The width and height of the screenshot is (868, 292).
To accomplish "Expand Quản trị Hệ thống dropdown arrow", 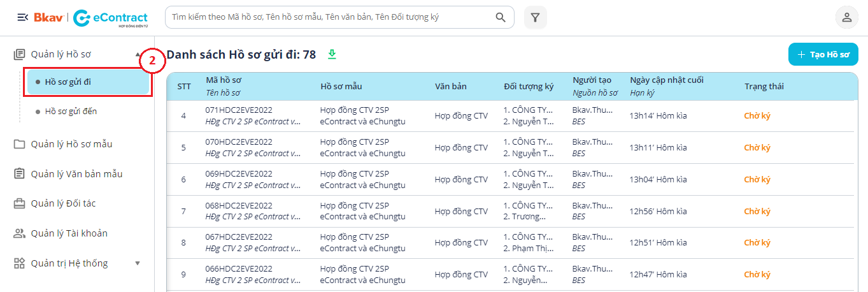I will (x=138, y=263).
